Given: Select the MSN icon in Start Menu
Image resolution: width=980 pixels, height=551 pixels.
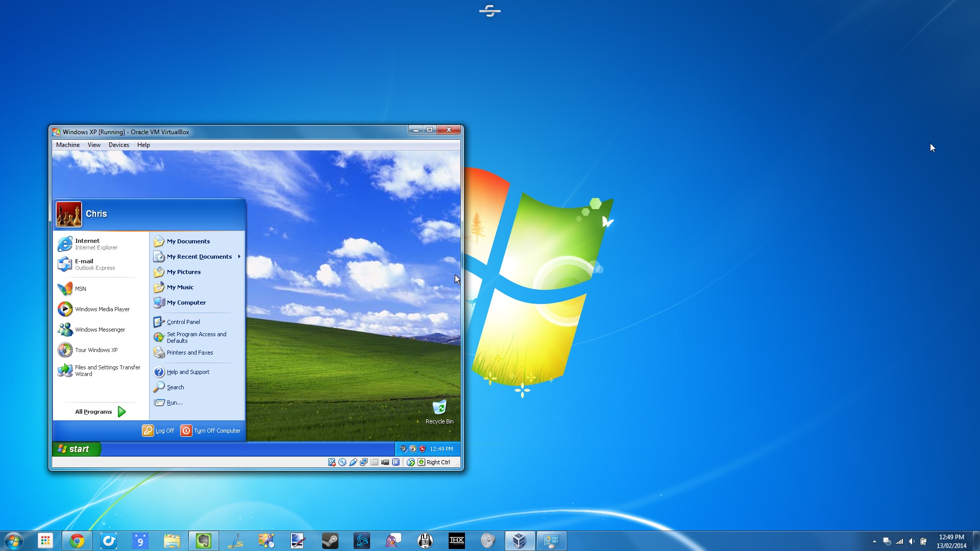Looking at the screenshot, I should click(65, 288).
